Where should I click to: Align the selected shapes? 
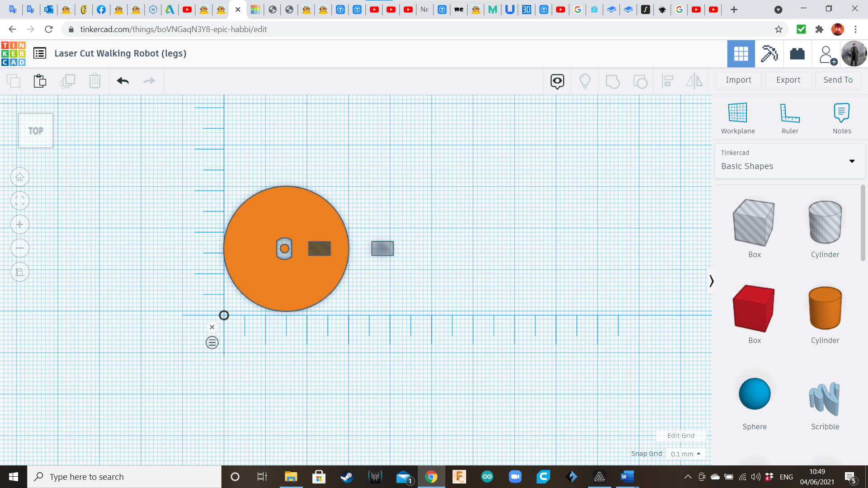coord(668,81)
